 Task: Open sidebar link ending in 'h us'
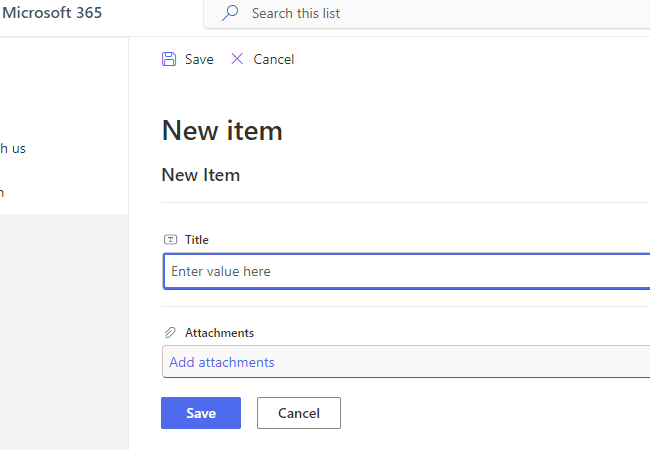pyautogui.click(x=13, y=148)
